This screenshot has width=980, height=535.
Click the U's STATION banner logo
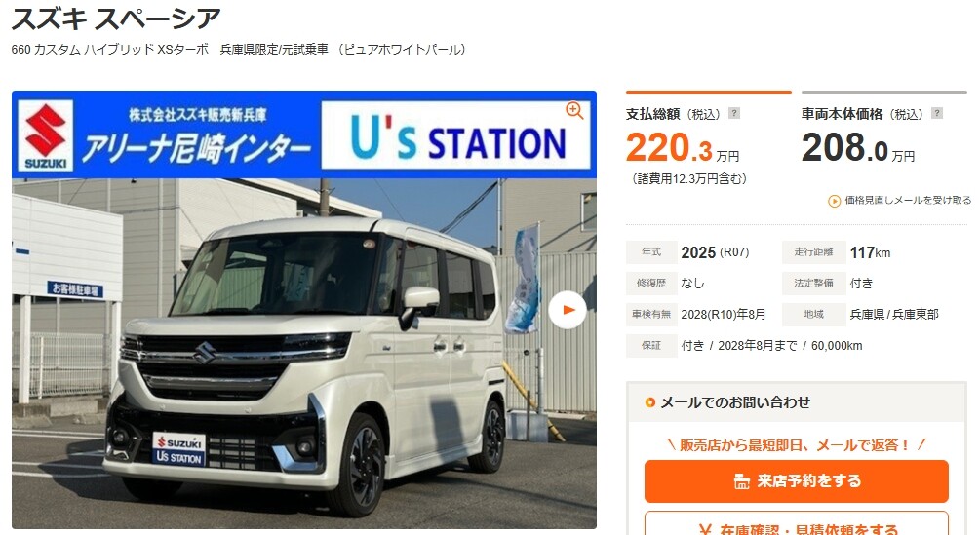[455, 135]
